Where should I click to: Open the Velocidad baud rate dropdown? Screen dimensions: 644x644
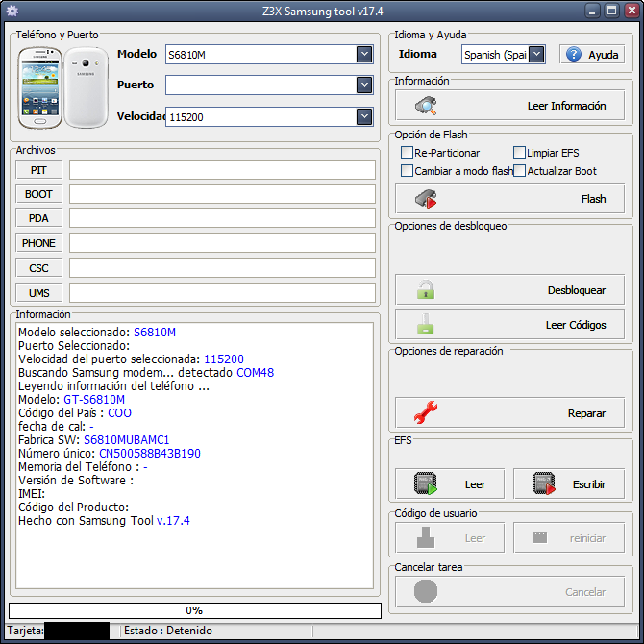tap(364, 116)
